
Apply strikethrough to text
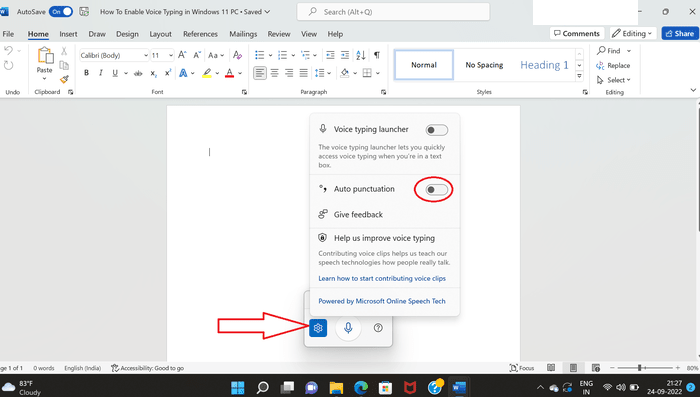coord(138,73)
